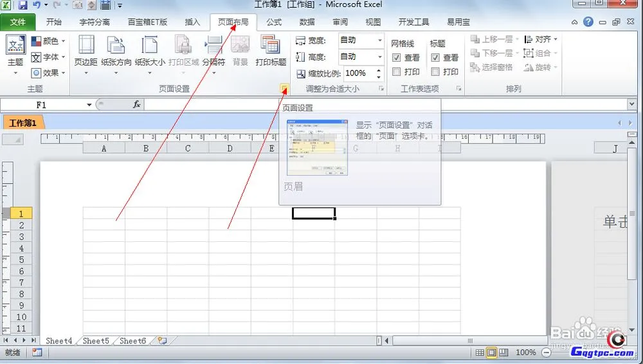Open the Name Box dropdown arrow
Screen dimensions: 643x364
pos(89,105)
